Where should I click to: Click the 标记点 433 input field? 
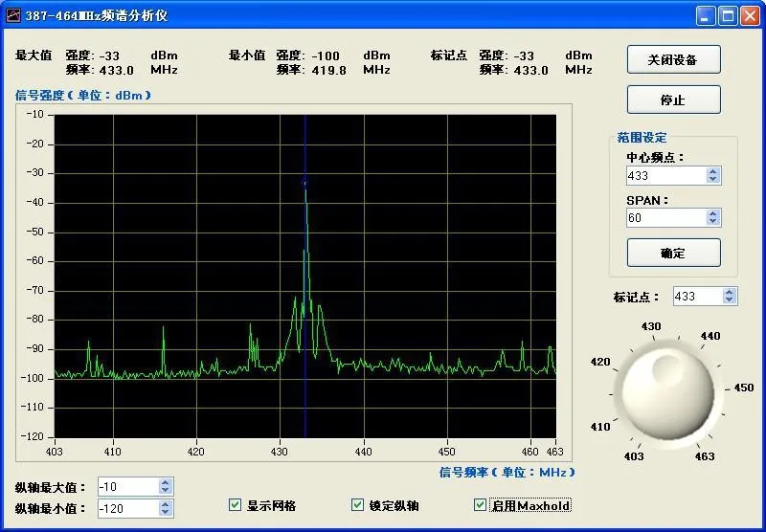[698, 297]
